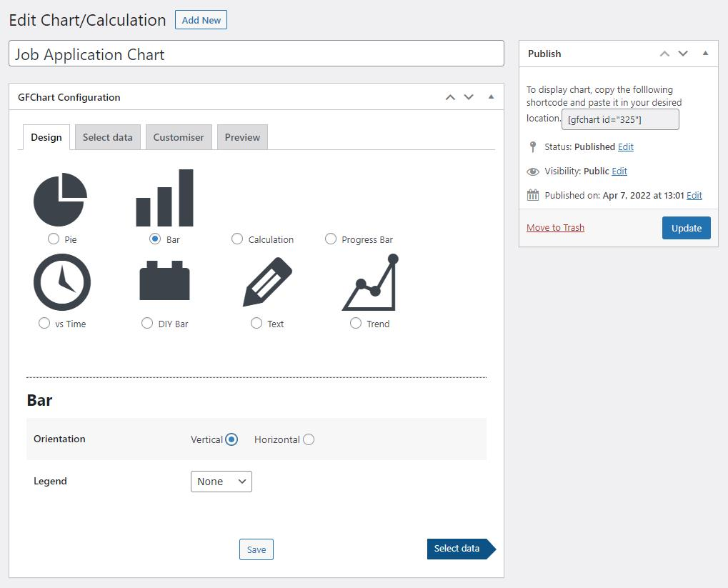Image resolution: width=728 pixels, height=588 pixels.
Task: Collapse the GFChart Configuration panel
Action: pos(492,96)
